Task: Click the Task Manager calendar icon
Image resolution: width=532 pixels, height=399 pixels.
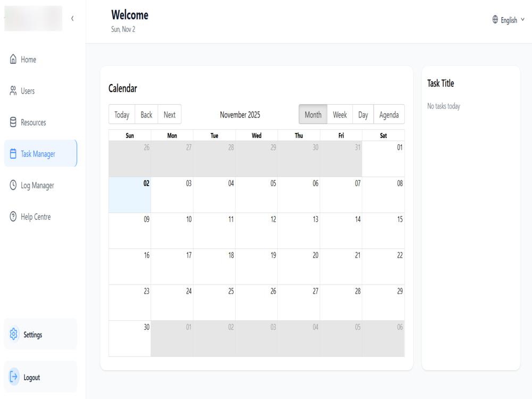Action: click(13, 154)
